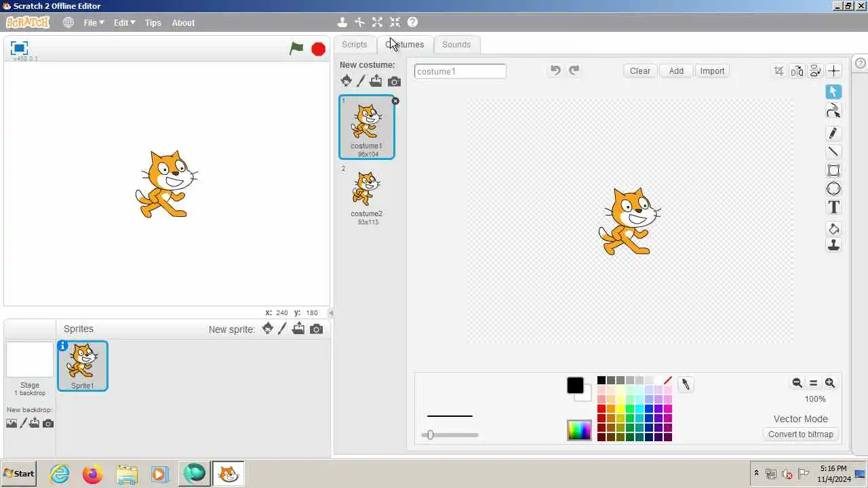Open Sprite1 info button

click(63, 346)
